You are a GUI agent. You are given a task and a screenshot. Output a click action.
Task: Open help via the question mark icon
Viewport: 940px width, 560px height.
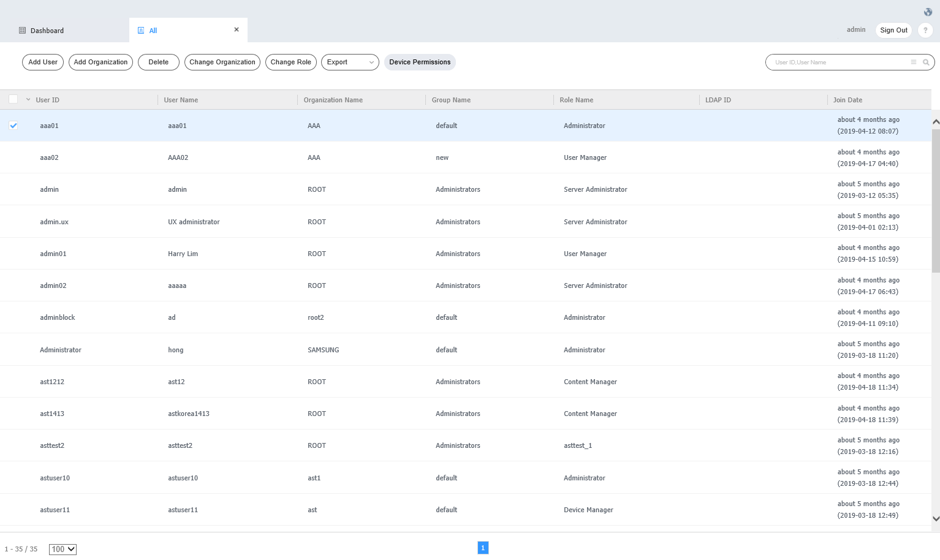coord(925,30)
